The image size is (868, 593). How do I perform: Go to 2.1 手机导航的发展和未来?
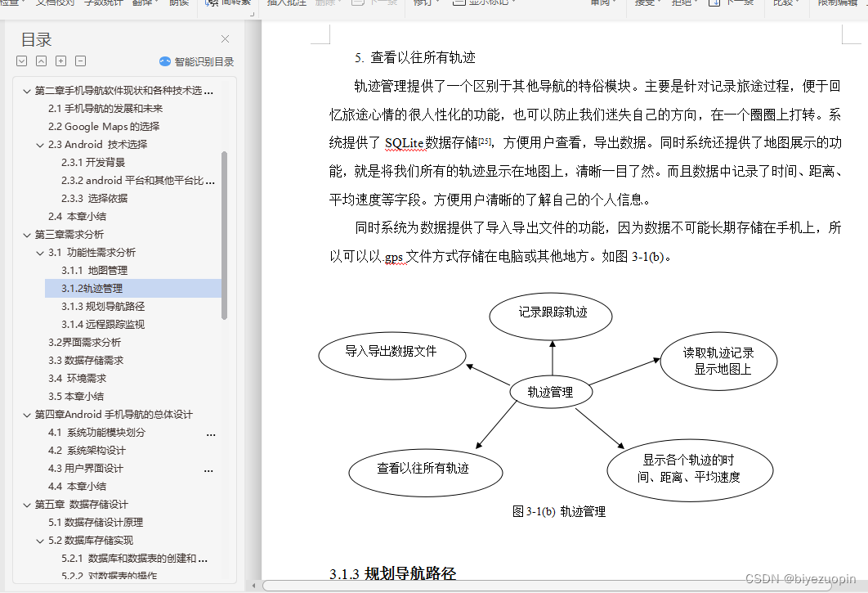click(x=105, y=109)
